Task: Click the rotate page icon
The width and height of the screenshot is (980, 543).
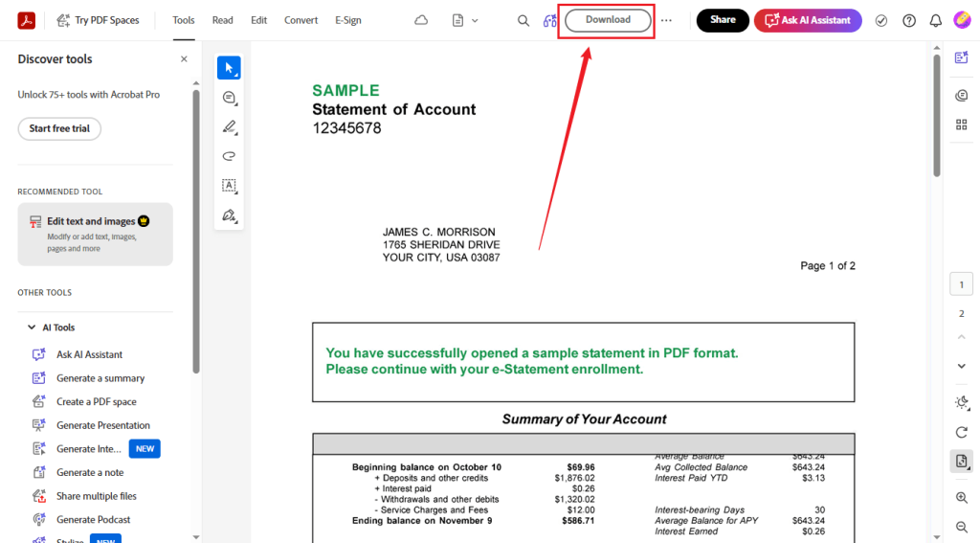Action: pos(961,432)
